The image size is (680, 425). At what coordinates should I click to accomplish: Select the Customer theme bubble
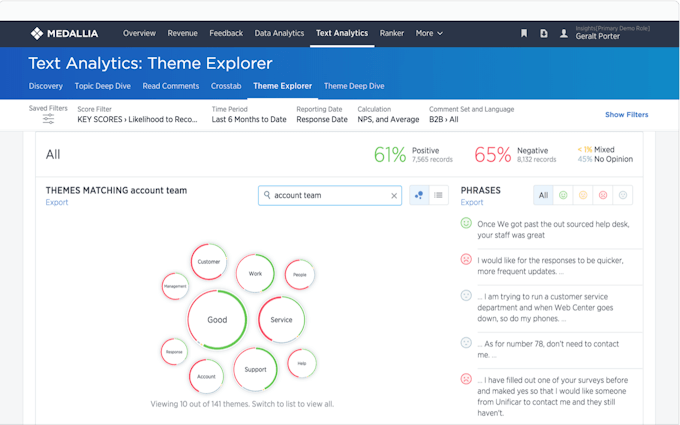[x=209, y=262]
